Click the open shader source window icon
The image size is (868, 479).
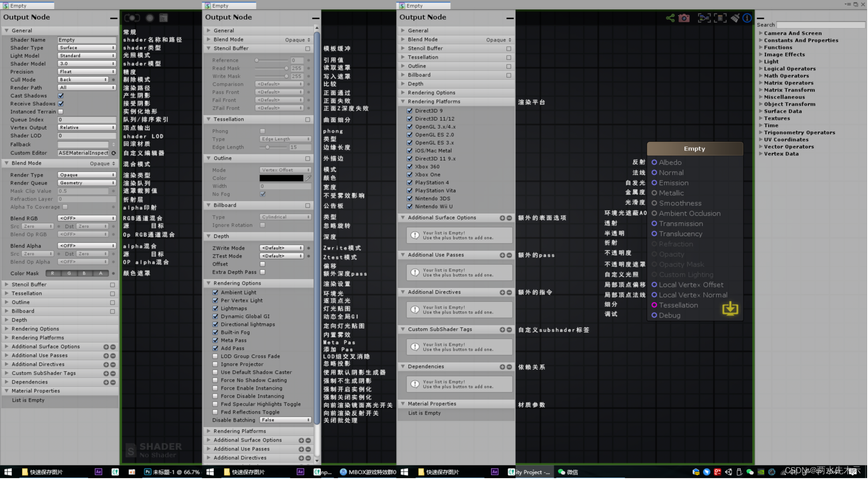pos(163,18)
